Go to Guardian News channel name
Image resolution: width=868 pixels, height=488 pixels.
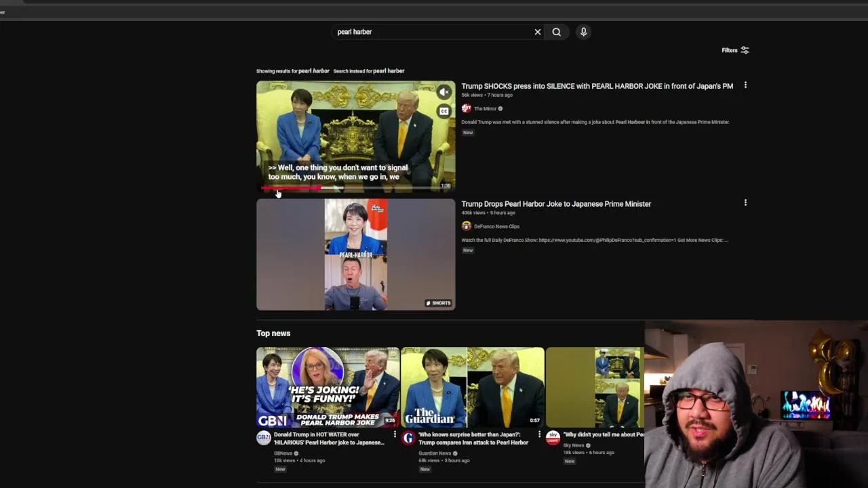(x=435, y=453)
